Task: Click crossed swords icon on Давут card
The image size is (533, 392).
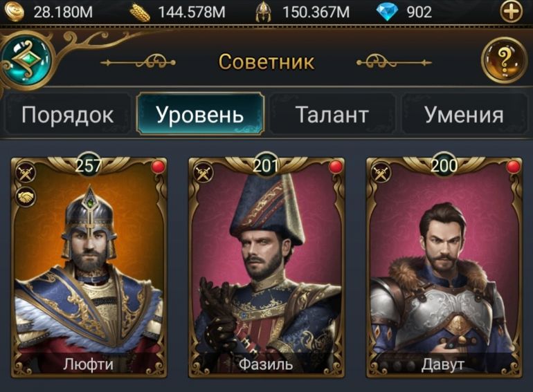Action: [x=381, y=174]
